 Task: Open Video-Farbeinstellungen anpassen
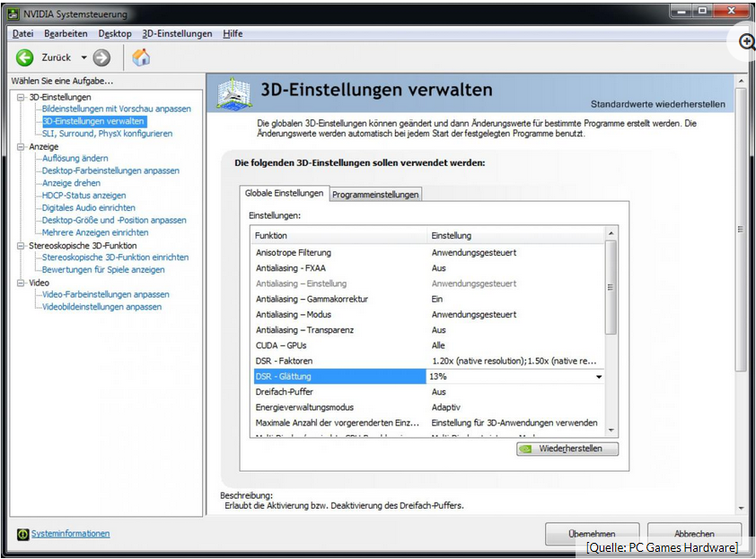106,294
